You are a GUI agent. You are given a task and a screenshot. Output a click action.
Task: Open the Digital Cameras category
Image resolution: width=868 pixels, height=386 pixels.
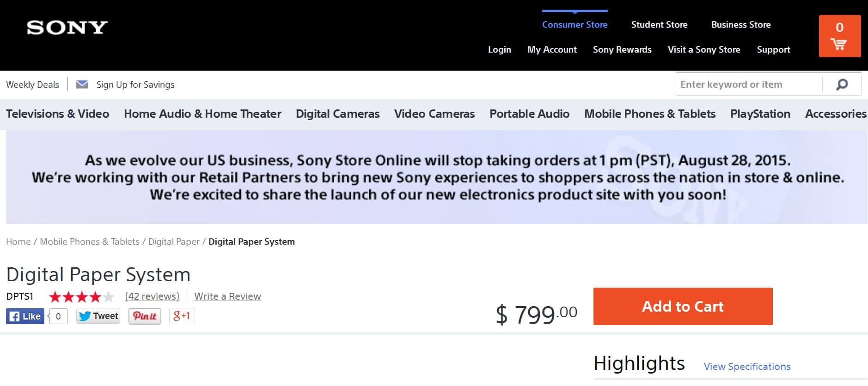[337, 114]
